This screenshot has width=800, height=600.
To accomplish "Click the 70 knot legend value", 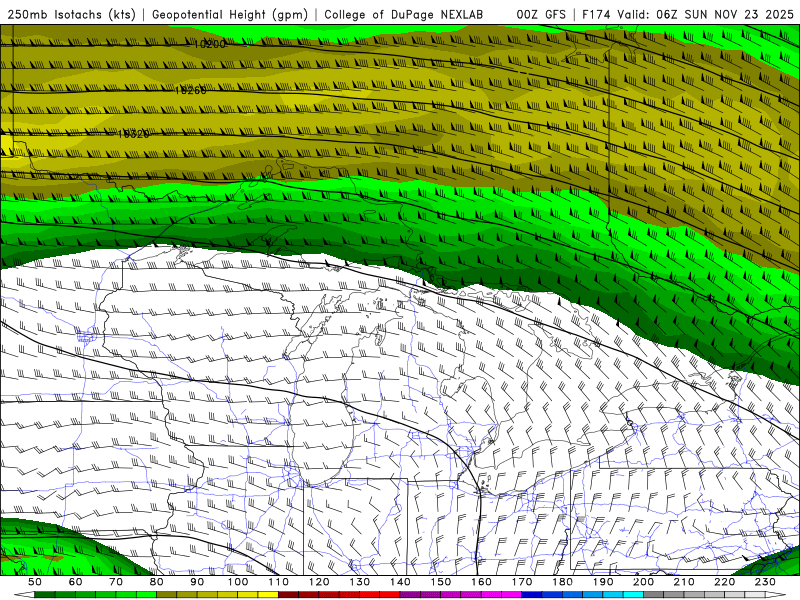I will (x=116, y=582).
